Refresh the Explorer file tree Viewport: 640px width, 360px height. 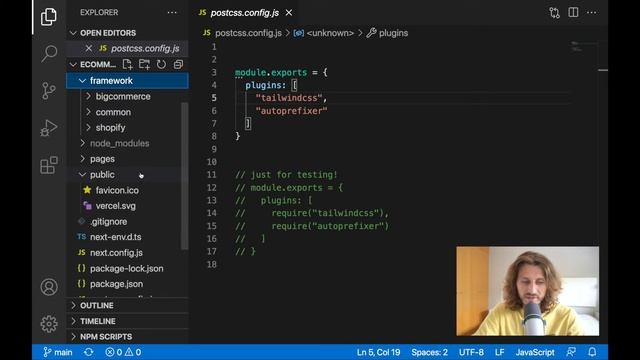pos(161,64)
